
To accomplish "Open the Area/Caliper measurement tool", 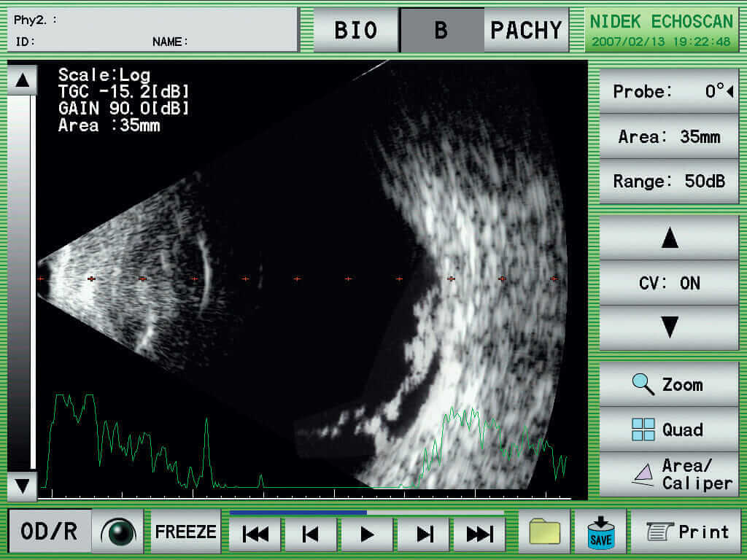I will (669, 474).
